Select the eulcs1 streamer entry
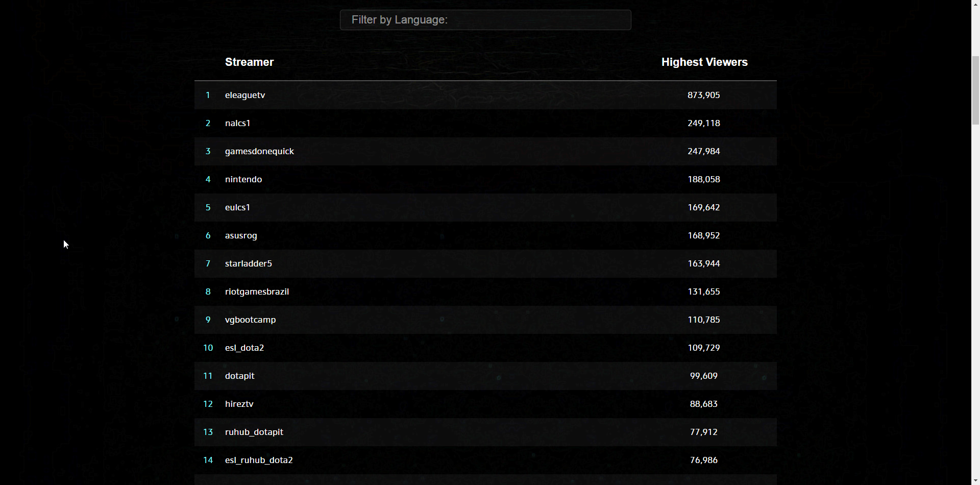This screenshot has width=980, height=485. [x=238, y=207]
